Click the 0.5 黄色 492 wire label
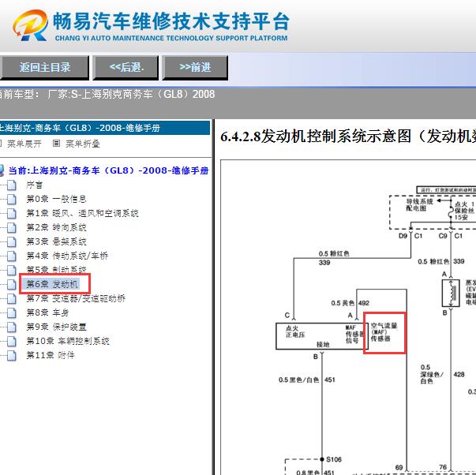 350,303
